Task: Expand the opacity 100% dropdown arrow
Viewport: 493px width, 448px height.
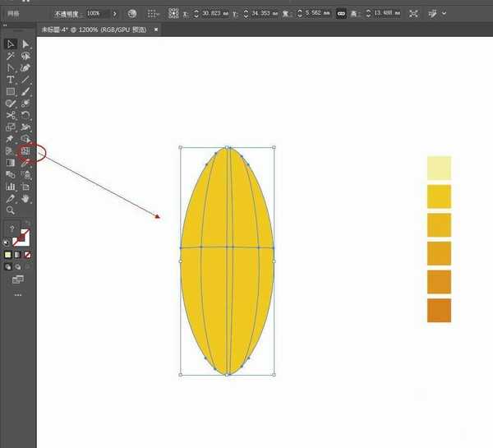Action: click(x=114, y=14)
